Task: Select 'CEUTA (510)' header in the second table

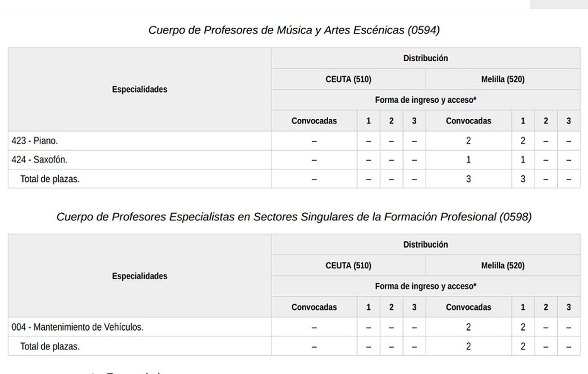Action: coord(348,266)
